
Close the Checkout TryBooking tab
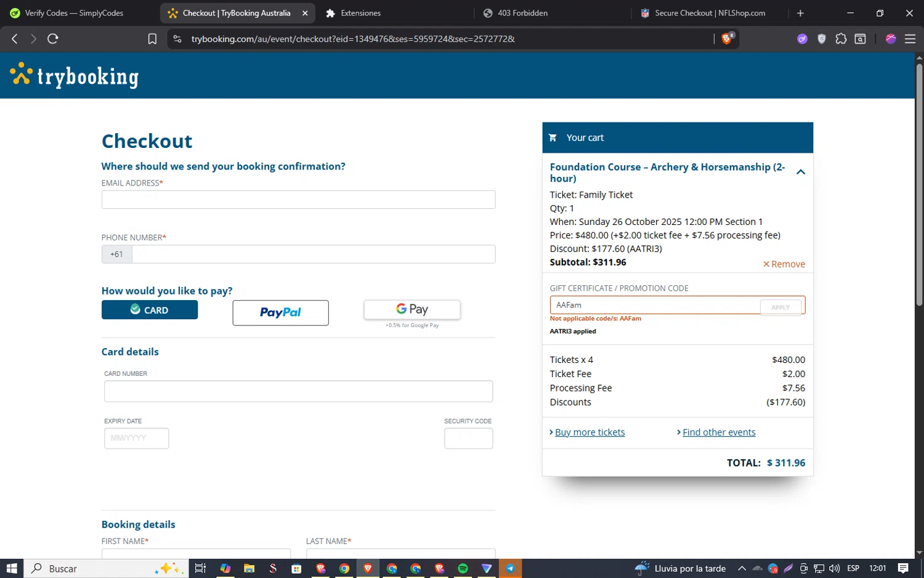point(305,13)
